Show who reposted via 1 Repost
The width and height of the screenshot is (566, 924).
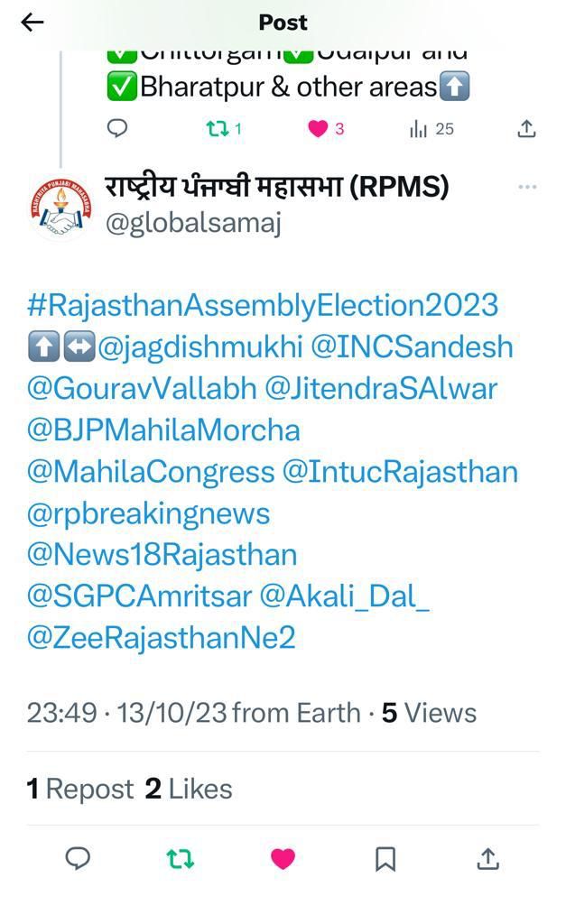[x=79, y=789]
